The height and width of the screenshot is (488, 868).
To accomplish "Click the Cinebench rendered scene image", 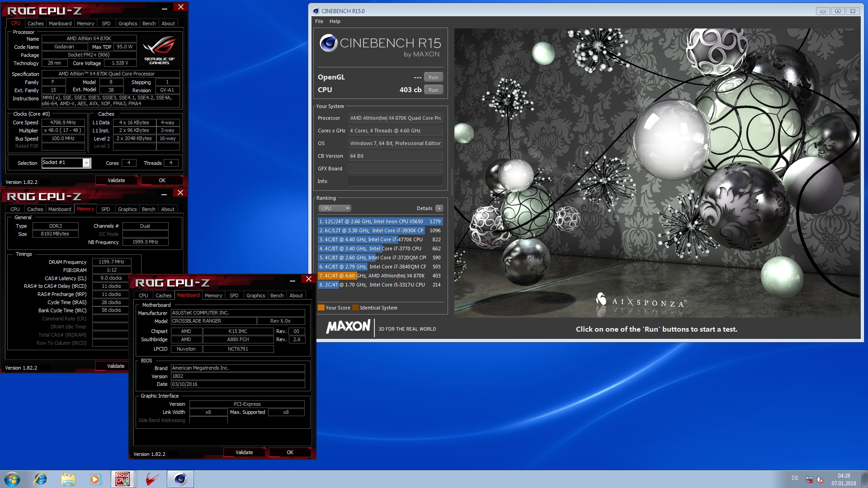I will pyautogui.click(x=657, y=173).
